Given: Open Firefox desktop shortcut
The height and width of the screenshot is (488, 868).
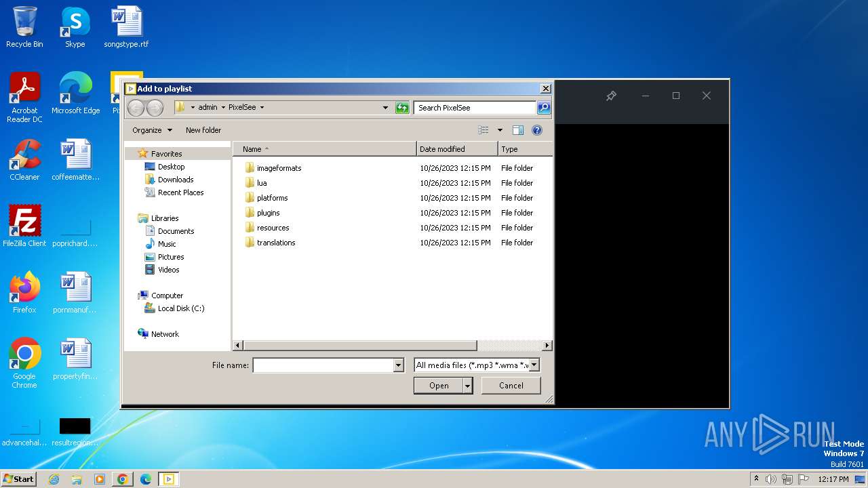Looking at the screenshot, I should (x=24, y=293).
